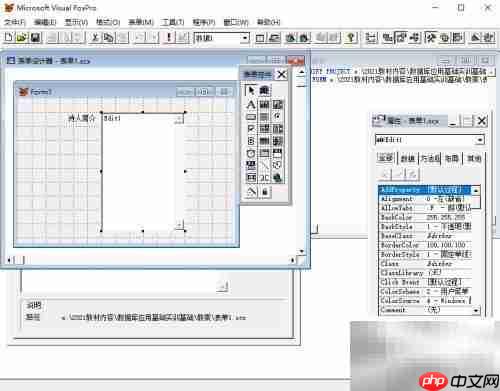The width and height of the screenshot is (500, 391).
Task: Click View Classes books icon in Form Controls
Action: tap(264, 90)
